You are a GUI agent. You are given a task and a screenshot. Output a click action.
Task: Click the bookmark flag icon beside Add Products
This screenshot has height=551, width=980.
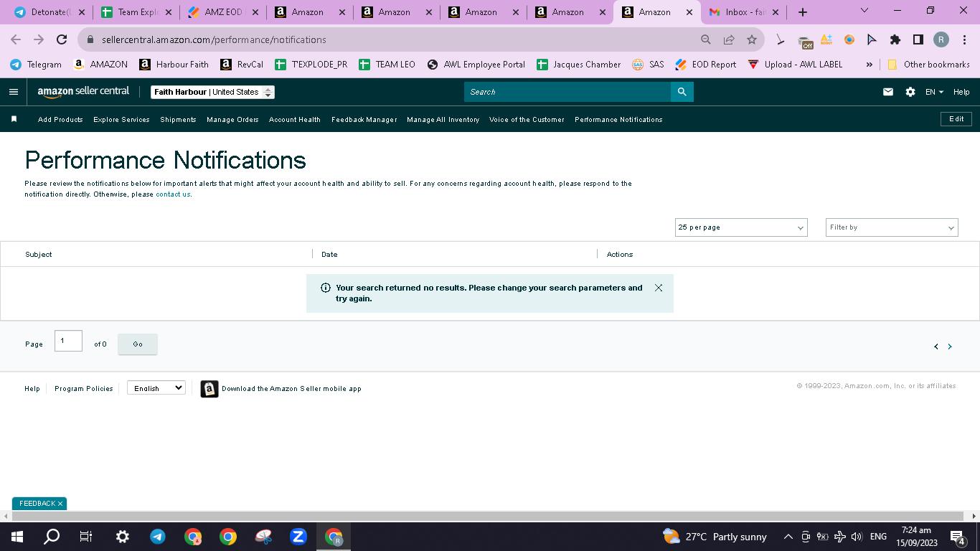tap(14, 119)
